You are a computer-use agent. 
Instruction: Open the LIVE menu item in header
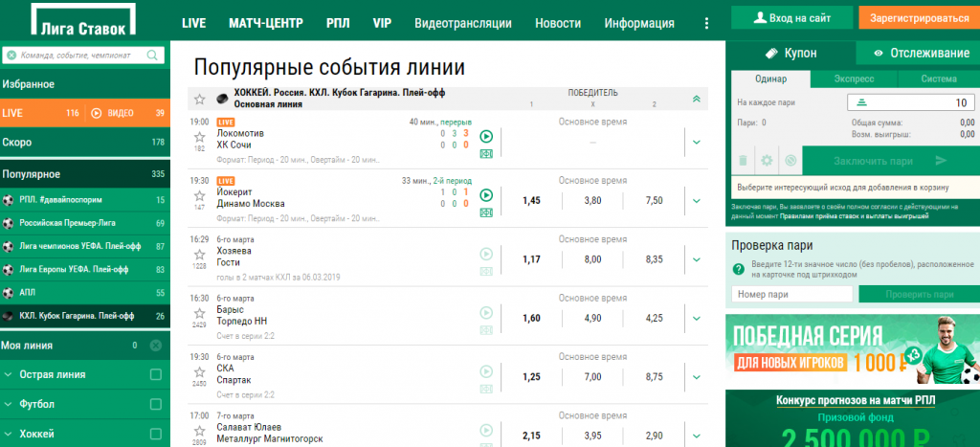point(193,24)
